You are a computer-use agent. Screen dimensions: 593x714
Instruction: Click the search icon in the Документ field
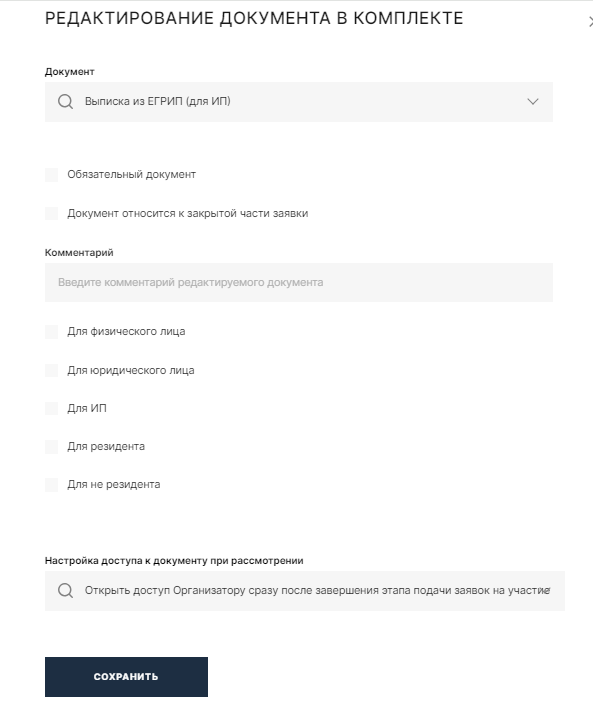[x=65, y=102]
